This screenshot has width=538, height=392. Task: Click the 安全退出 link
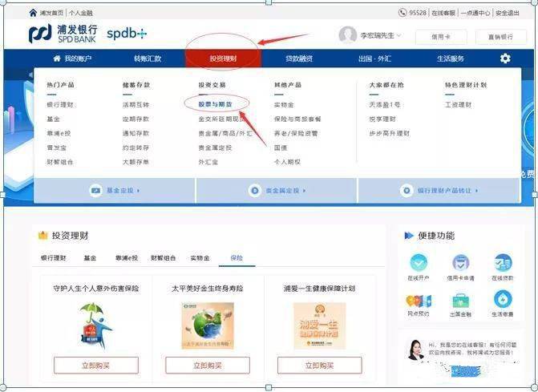click(x=508, y=13)
